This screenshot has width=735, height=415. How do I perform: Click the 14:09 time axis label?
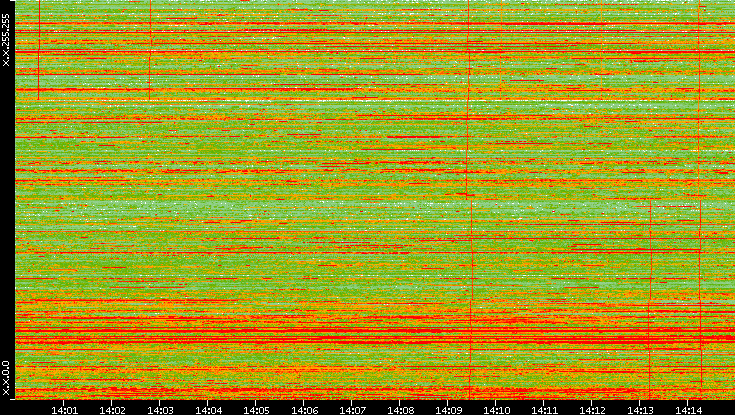click(448, 410)
